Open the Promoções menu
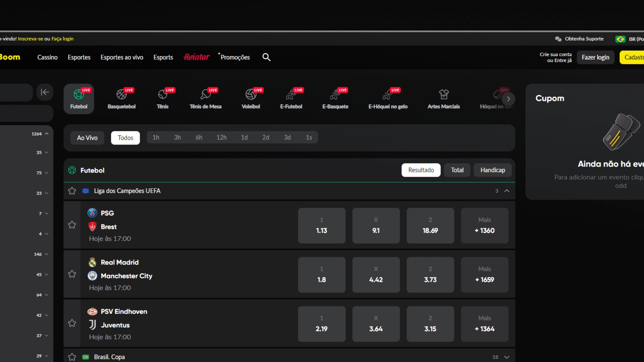 click(235, 57)
